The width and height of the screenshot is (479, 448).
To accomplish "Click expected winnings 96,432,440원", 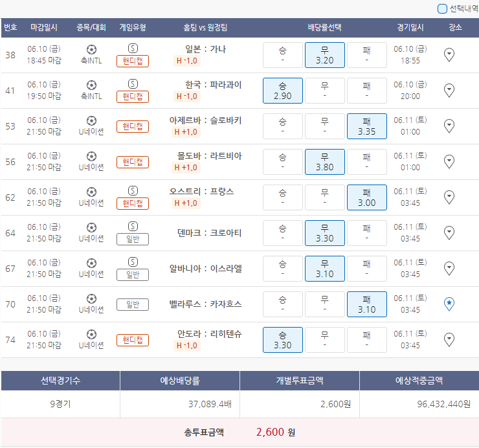I will (x=443, y=404).
